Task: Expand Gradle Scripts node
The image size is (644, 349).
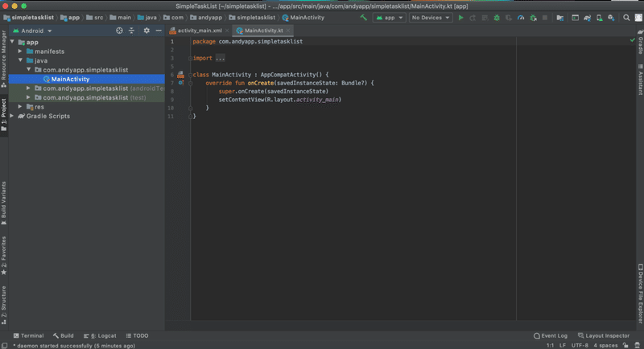Action: pos(12,116)
